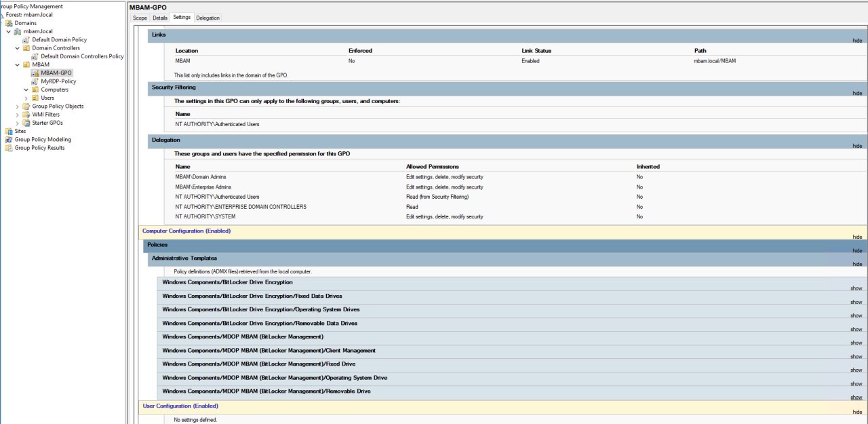868x424 pixels.
Task: Hide the Security Filtering section
Action: 857,94
